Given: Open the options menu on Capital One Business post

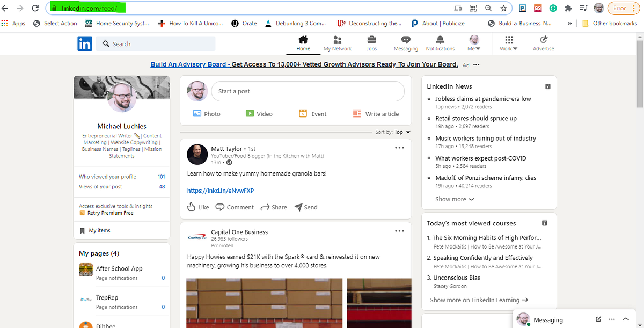Looking at the screenshot, I should click(x=399, y=230).
